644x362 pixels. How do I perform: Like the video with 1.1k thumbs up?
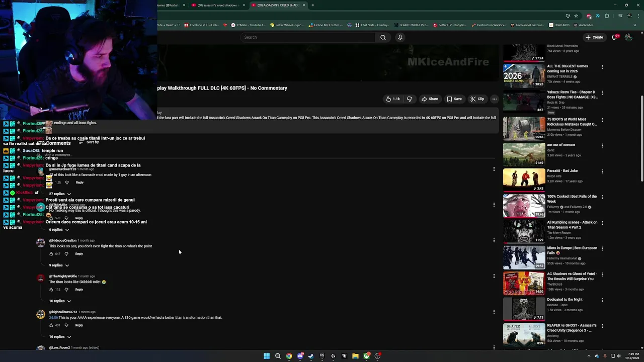point(392,99)
